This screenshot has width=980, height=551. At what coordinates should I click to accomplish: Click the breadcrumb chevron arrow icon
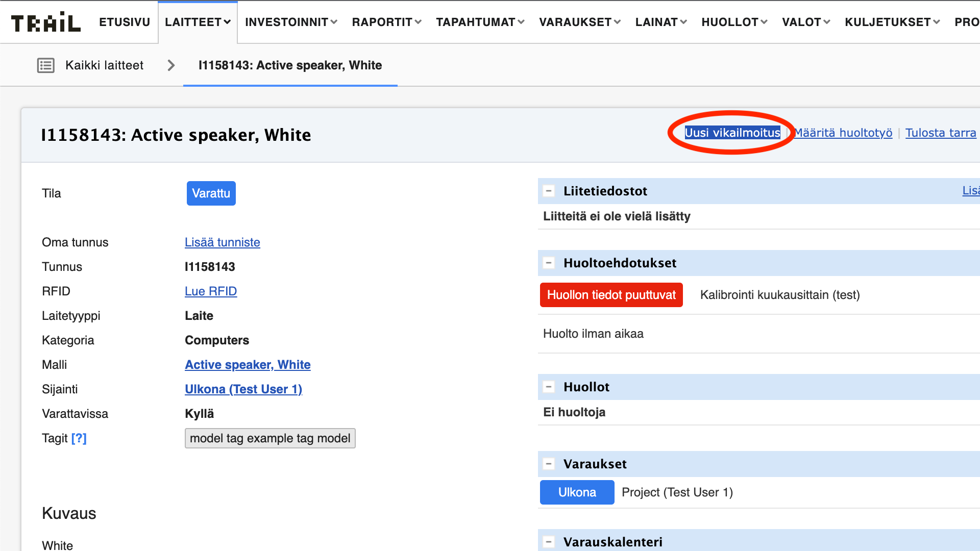click(x=171, y=65)
